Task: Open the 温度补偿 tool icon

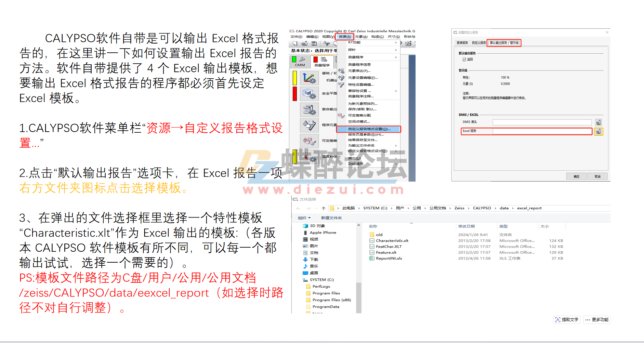Action: (310, 157)
